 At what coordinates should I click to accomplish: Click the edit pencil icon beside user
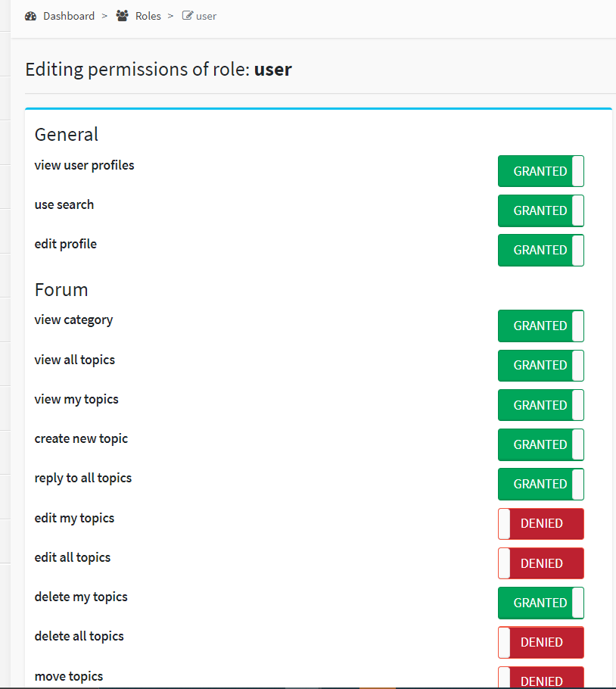188,16
